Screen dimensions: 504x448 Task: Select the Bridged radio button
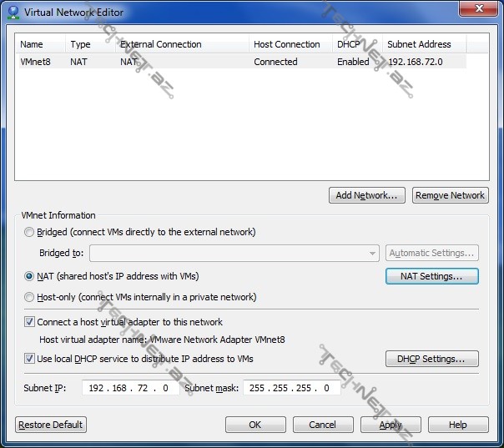[29, 232]
